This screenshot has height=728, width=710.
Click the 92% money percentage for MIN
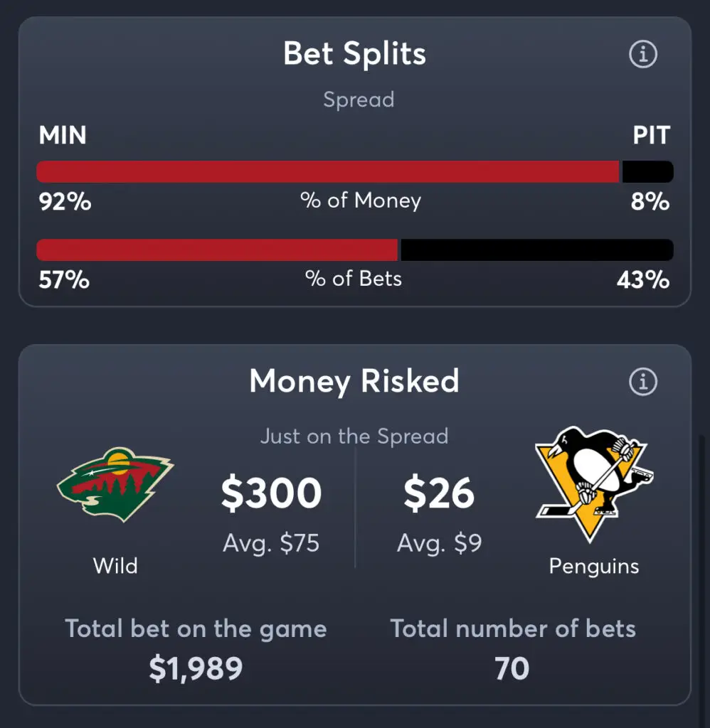point(65,201)
